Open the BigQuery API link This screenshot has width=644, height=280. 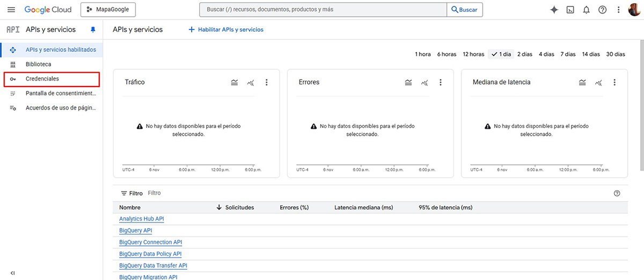coord(136,231)
